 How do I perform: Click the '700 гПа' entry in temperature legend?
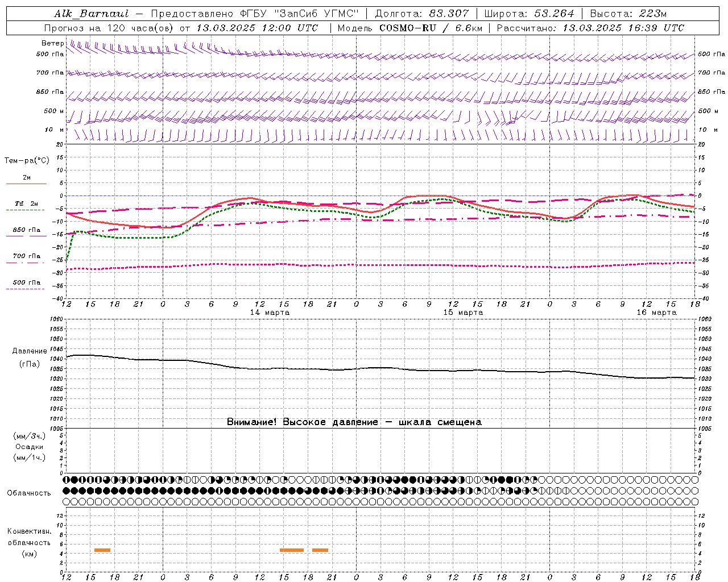tap(26, 256)
